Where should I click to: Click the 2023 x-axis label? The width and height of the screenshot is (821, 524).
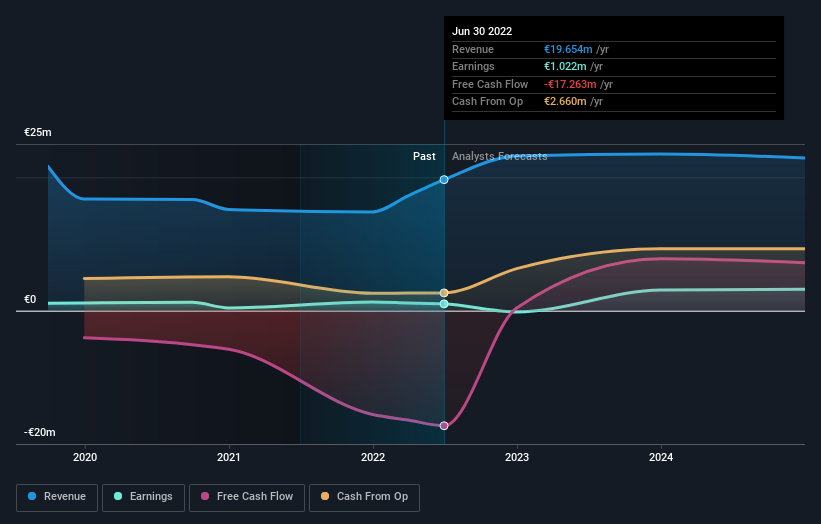(x=517, y=457)
